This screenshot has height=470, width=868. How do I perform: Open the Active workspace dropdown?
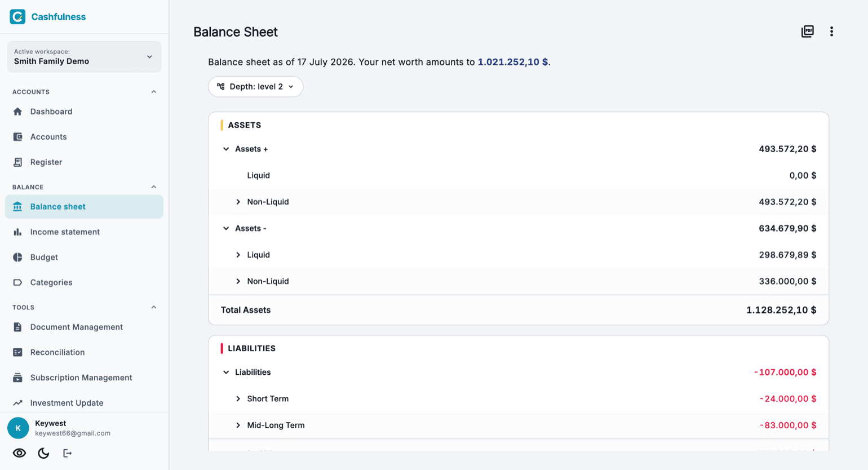[84, 57]
